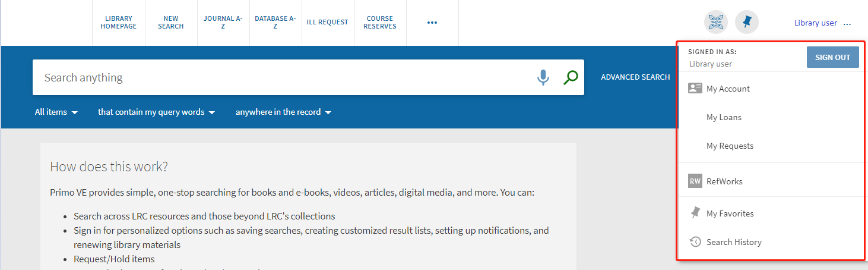Screen dimensions: 868x270
Task: Open the 'that contain my query words' dropdown
Action: click(x=156, y=112)
